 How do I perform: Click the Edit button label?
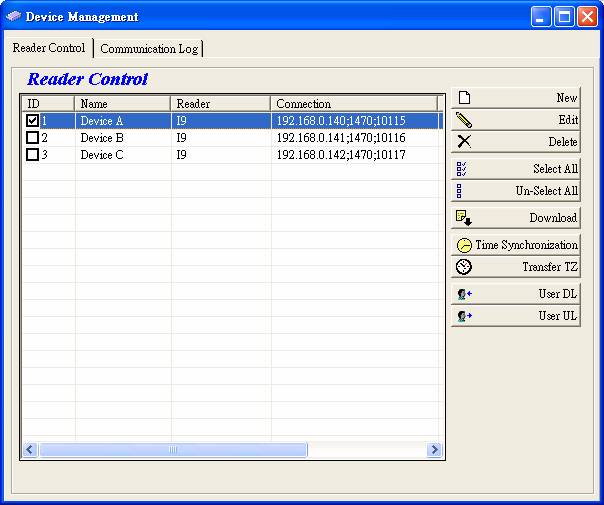click(568, 120)
